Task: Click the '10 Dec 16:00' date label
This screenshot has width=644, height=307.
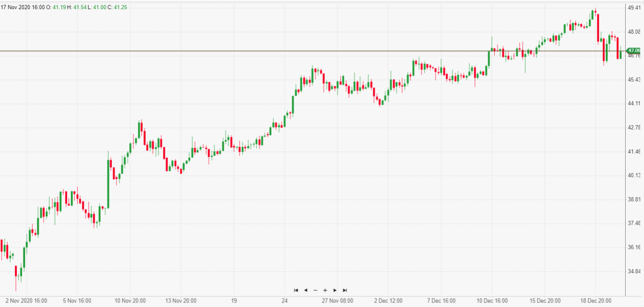Action: coord(491,301)
